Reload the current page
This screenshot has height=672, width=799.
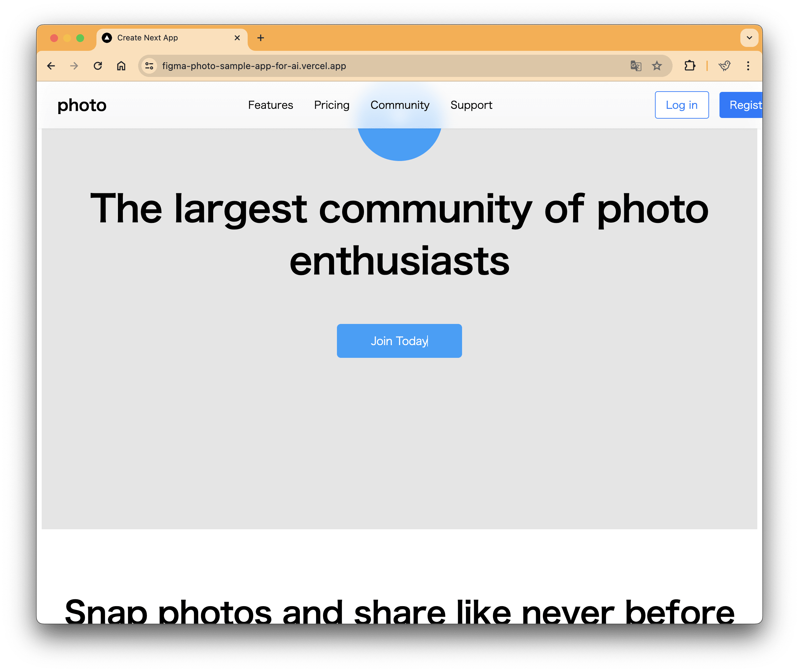coord(98,66)
